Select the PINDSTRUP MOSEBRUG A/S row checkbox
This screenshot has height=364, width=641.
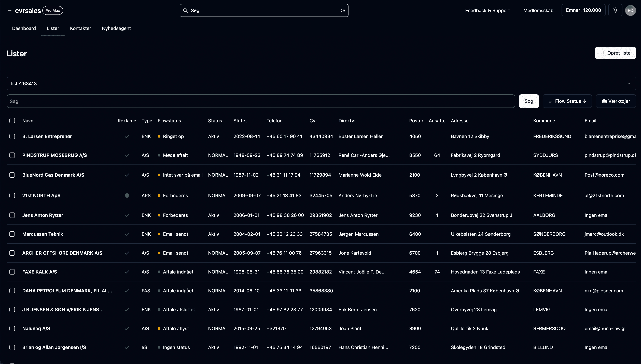12,155
